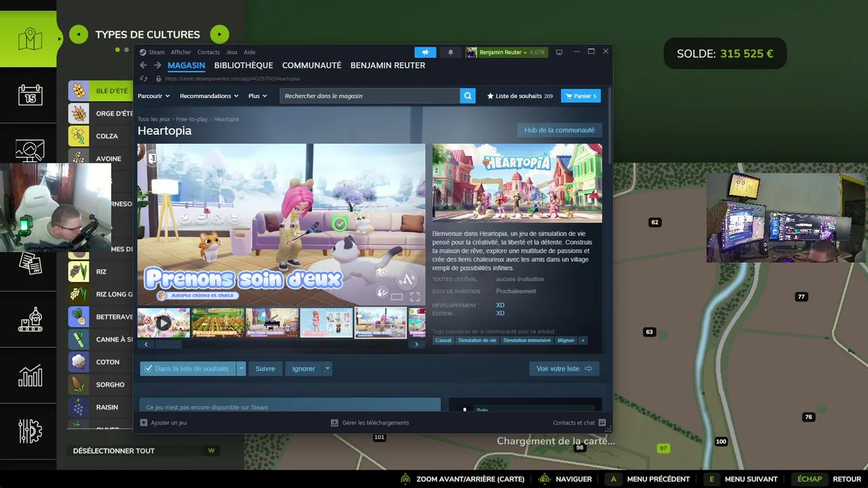Click the Ignorer button
The height and width of the screenshot is (488, 868).
[304, 369]
